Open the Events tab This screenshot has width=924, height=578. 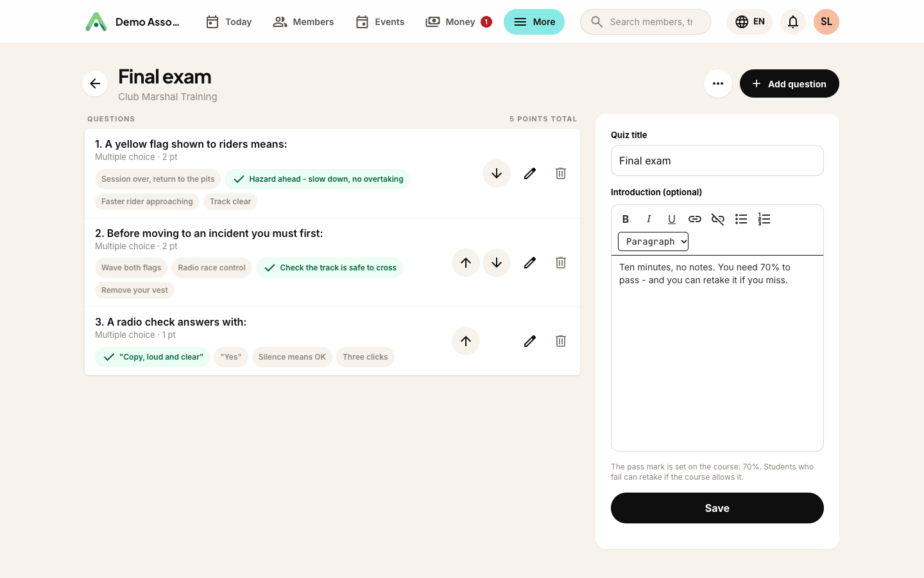pos(380,22)
